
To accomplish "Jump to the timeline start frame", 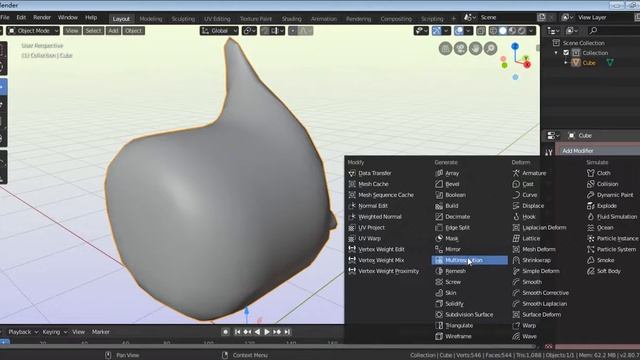I will 237,332.
